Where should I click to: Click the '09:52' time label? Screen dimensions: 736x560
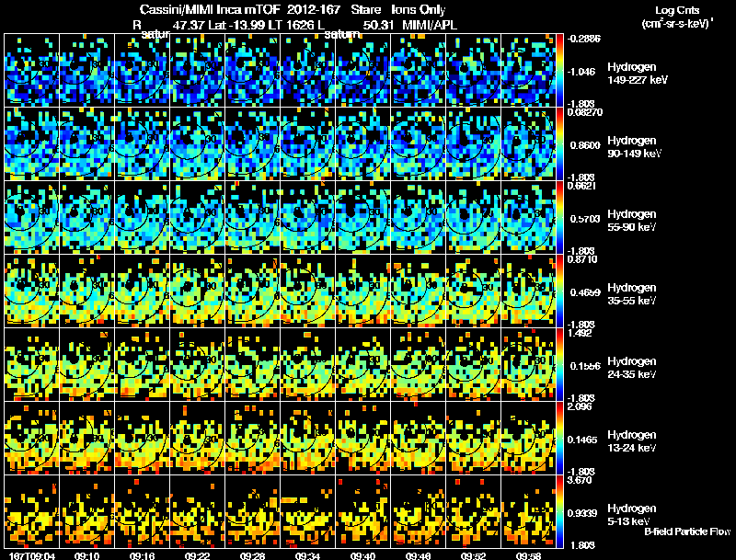point(473,556)
